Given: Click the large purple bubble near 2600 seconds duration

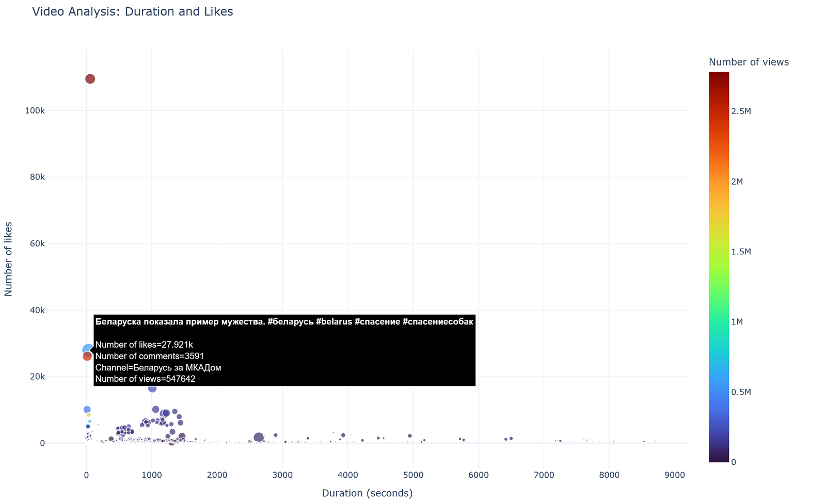Looking at the screenshot, I should (x=259, y=437).
